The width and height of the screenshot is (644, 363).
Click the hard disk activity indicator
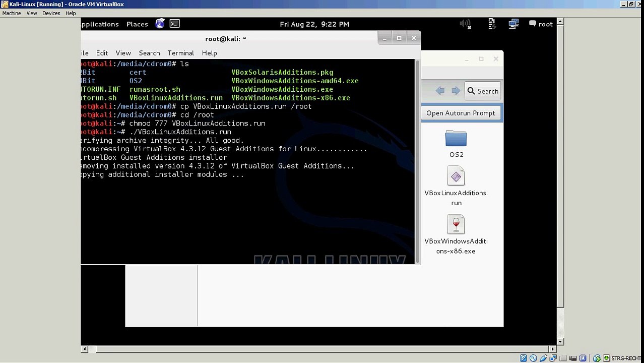(x=523, y=358)
